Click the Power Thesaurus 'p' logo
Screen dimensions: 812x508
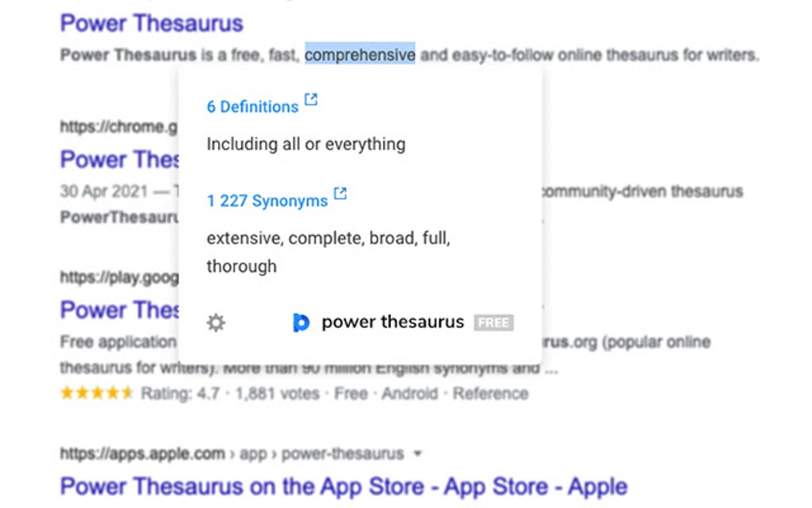tap(301, 322)
